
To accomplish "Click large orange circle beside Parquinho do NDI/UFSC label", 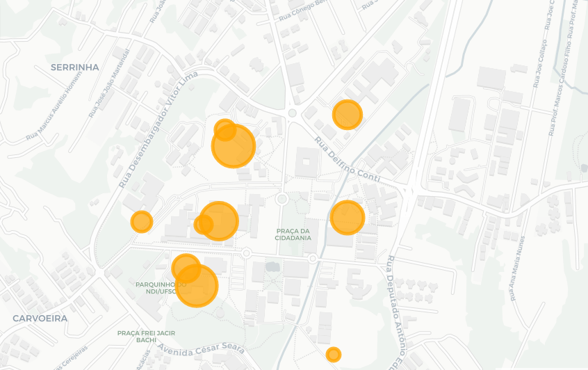I will 197,286.
